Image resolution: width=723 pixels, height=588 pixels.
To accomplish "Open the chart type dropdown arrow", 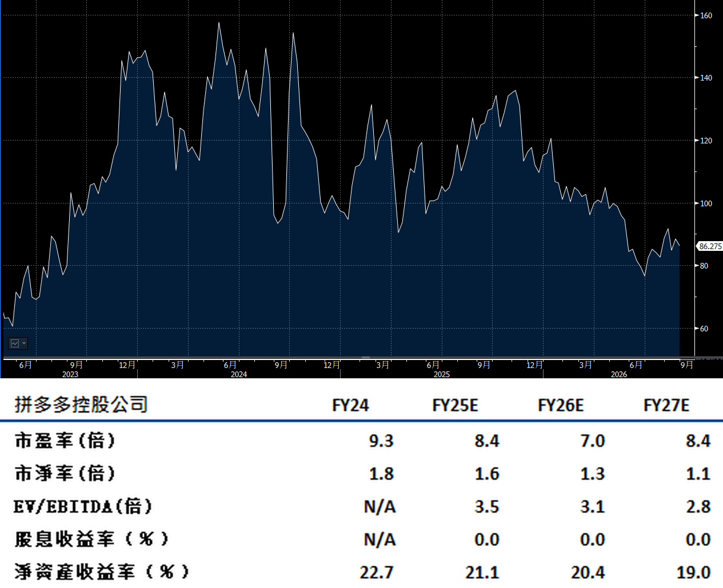I will 24,343.
